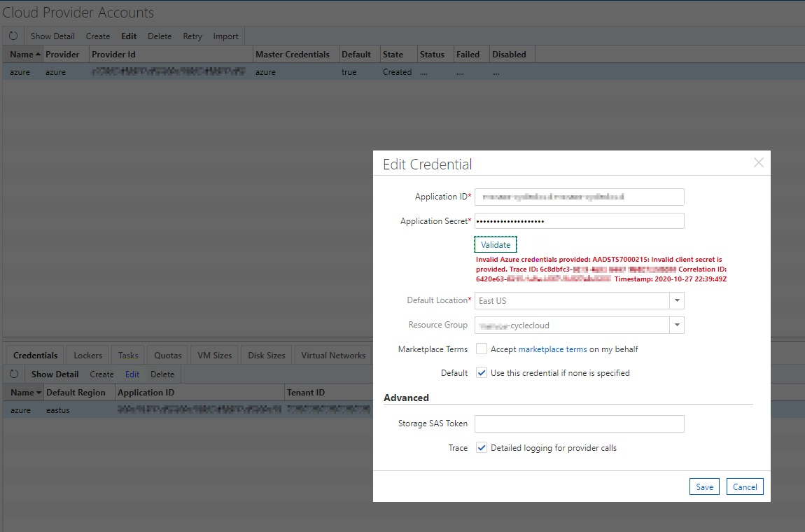The width and height of the screenshot is (805, 532).
Task: Focus the Application Secret field
Action: coord(579,220)
